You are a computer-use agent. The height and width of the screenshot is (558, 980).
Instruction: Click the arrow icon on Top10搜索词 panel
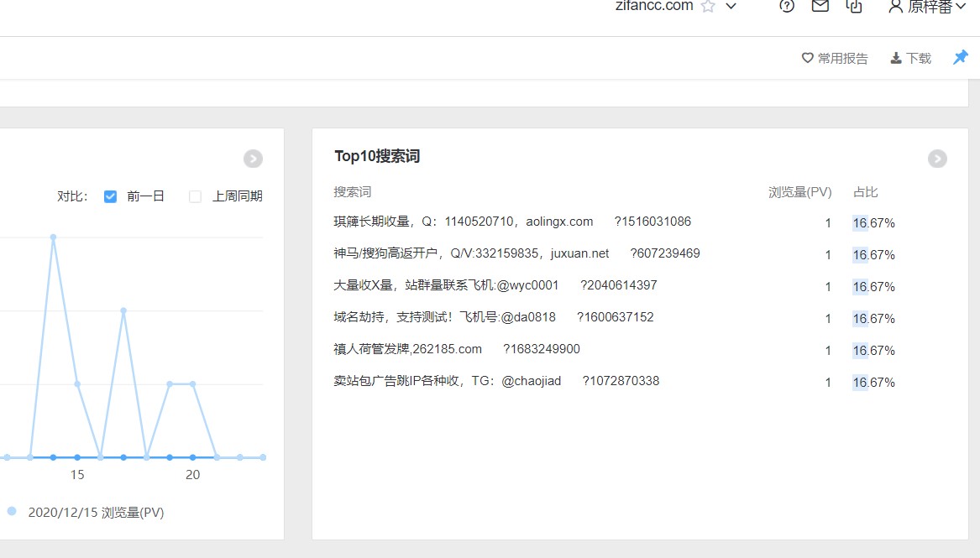937,159
